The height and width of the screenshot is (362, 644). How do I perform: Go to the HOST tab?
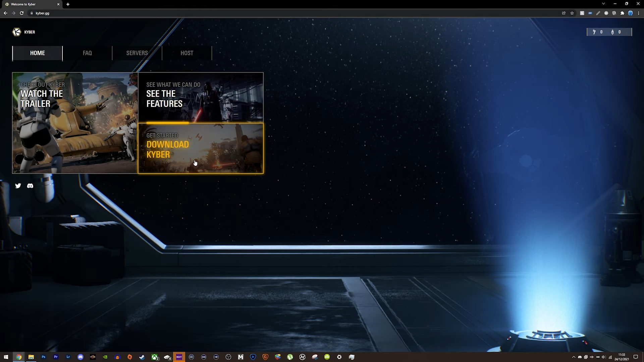click(187, 53)
